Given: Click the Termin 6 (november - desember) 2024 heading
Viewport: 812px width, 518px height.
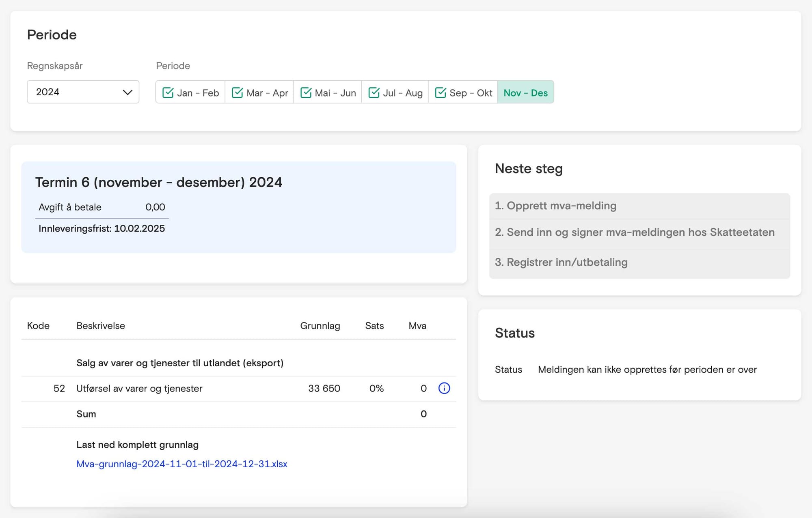Looking at the screenshot, I should click(x=159, y=183).
